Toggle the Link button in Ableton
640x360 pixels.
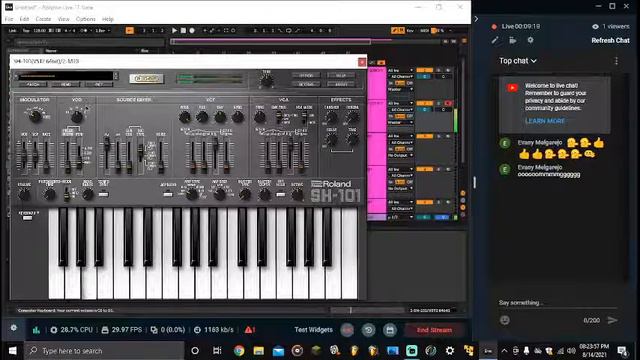coord(13,31)
